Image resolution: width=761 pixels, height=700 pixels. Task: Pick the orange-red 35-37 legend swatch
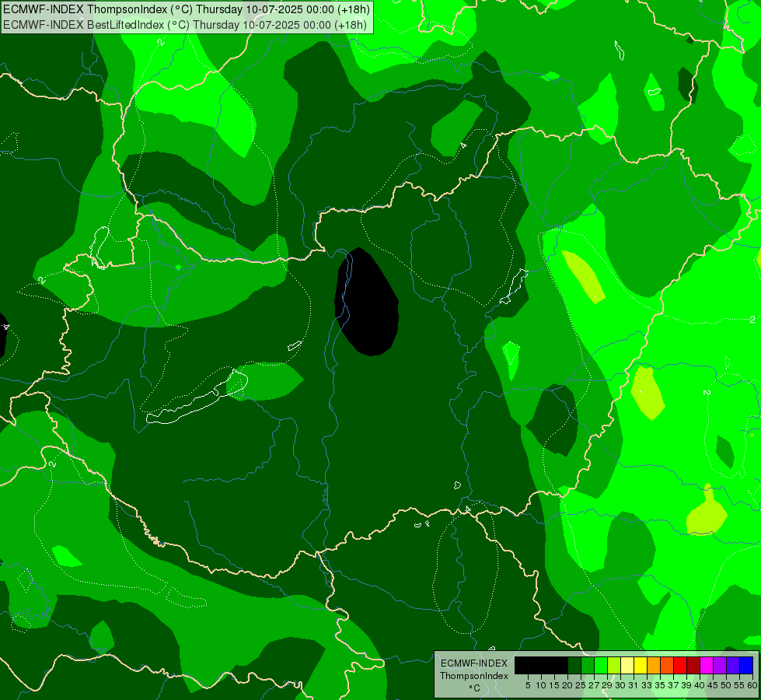667,665
